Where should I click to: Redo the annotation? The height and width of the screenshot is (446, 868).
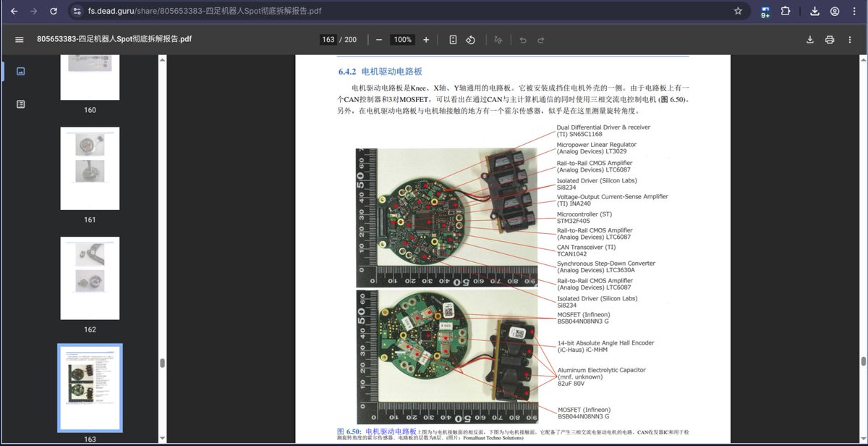[540, 40]
